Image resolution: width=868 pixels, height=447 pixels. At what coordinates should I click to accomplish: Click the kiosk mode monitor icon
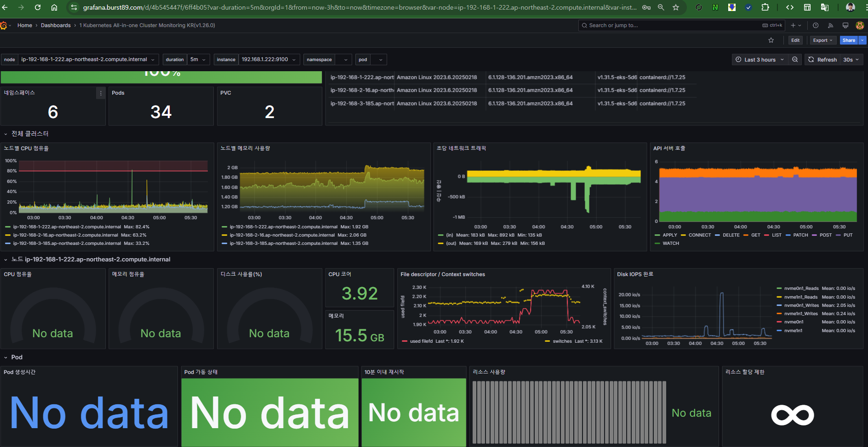click(845, 25)
